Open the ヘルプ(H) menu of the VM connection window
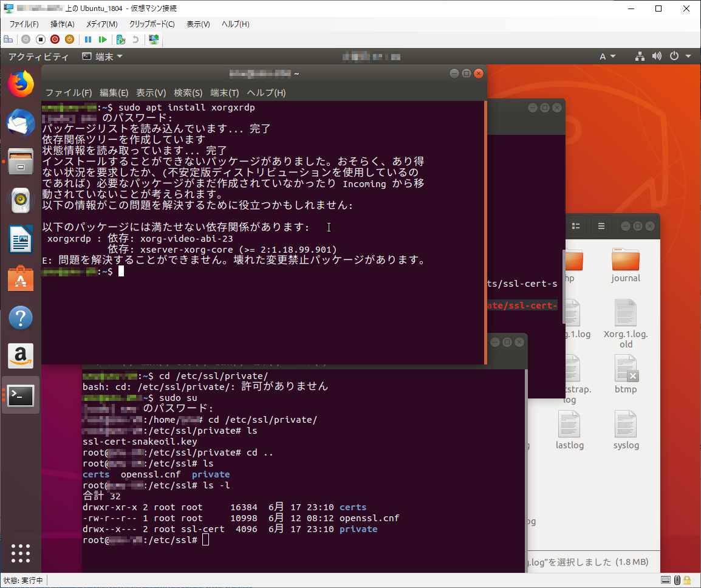701x588 pixels. 236,24
